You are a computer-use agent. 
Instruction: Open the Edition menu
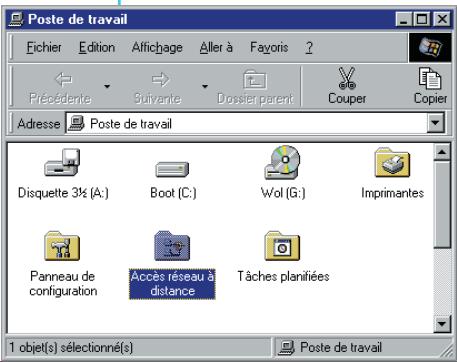tap(97, 47)
